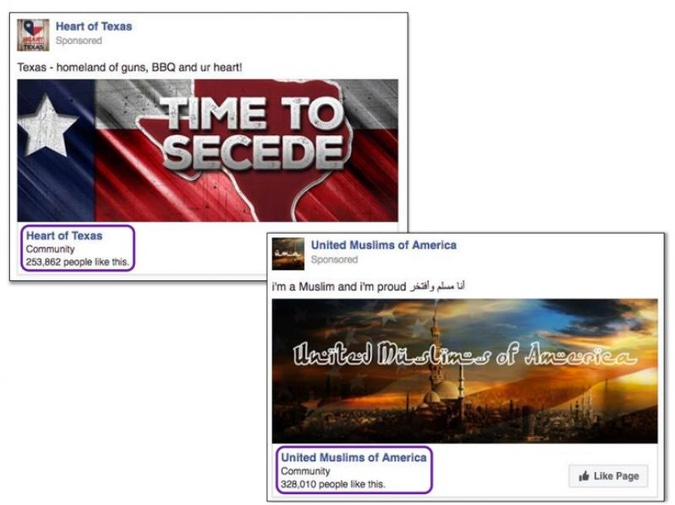The height and width of the screenshot is (505, 675).
Task: Open Heart of Texas page title link
Action: pos(94,26)
